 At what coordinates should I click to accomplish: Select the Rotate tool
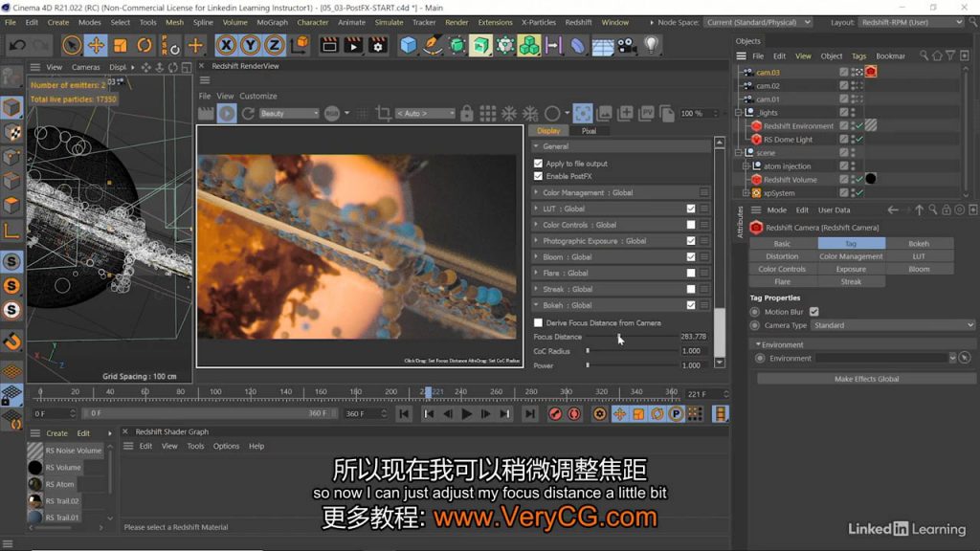145,45
